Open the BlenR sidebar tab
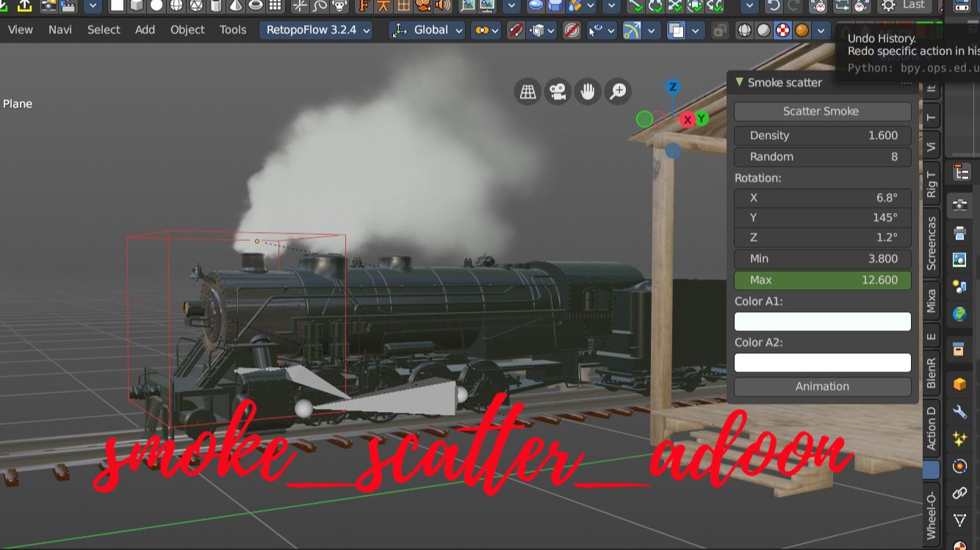 tap(932, 372)
